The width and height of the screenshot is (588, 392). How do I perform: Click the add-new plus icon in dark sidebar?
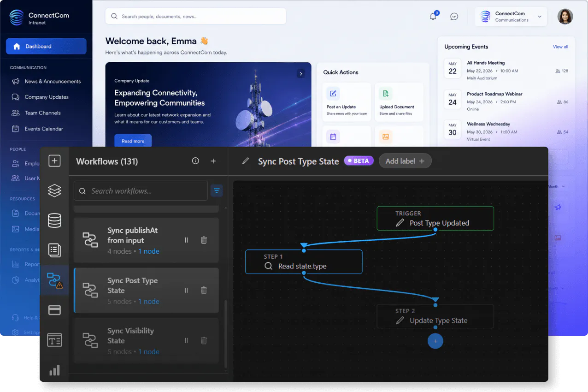coord(54,161)
